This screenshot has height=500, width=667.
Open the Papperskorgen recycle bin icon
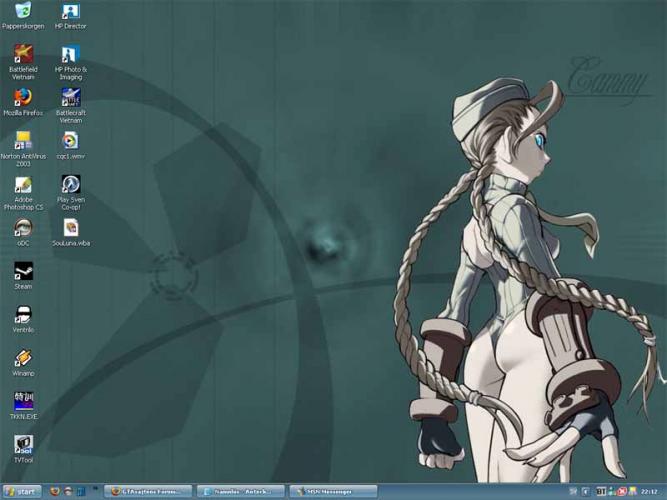point(23,12)
